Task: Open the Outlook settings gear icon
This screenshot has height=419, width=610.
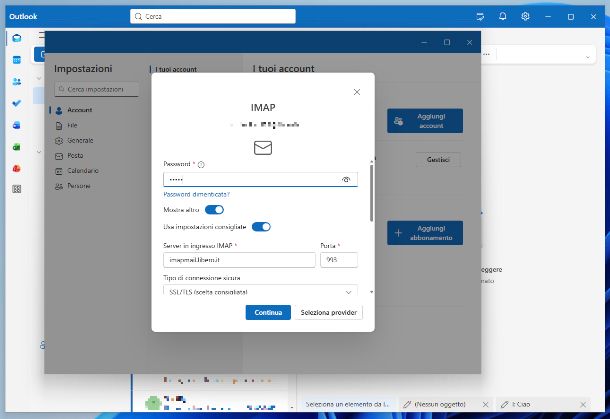Action: point(525,16)
